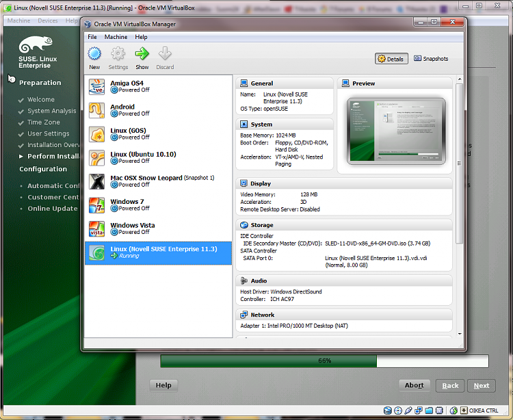
Task: Select Linux (Ubuntu 10.10) list entry
Action: 159,157
